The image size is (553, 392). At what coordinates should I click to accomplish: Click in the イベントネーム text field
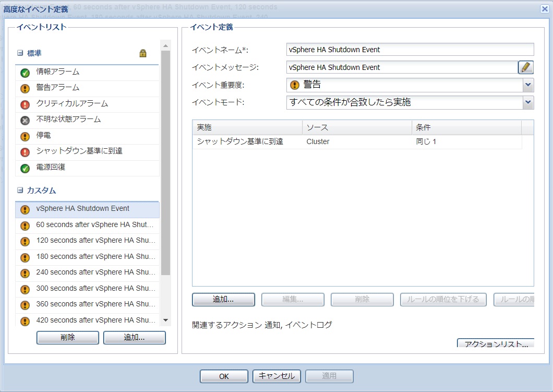(x=410, y=50)
